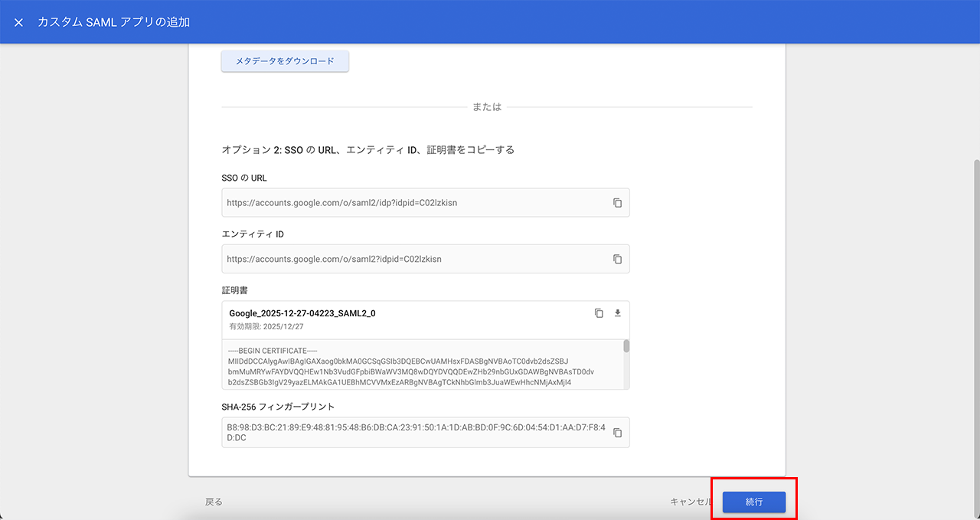Close the custom SAML app dialog

click(18, 22)
